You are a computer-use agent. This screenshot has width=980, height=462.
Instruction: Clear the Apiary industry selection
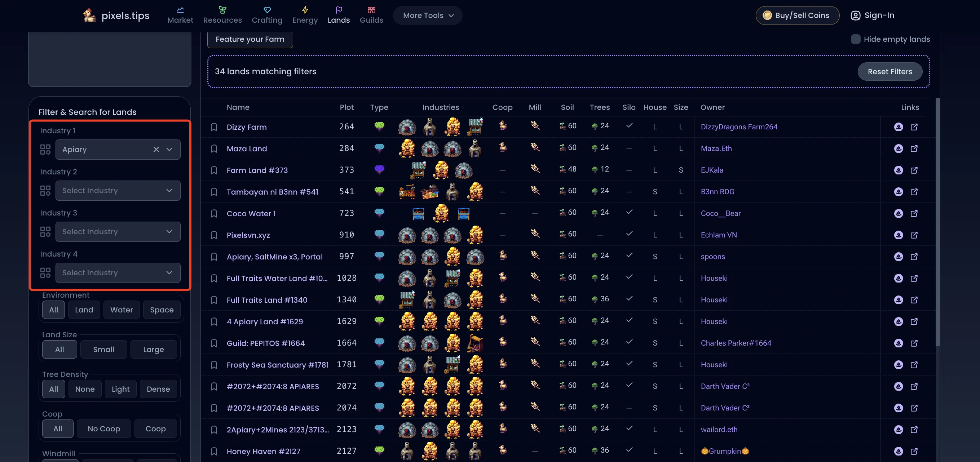[x=156, y=150]
